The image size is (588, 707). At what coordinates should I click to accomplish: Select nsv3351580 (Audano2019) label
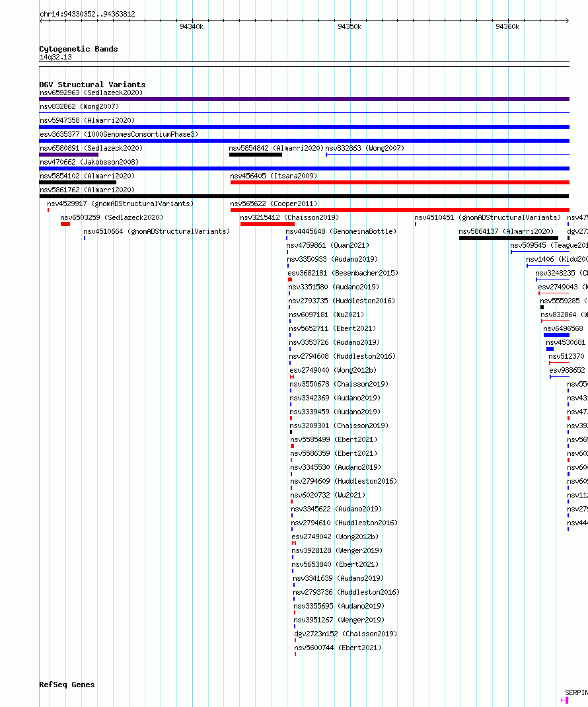(334, 287)
